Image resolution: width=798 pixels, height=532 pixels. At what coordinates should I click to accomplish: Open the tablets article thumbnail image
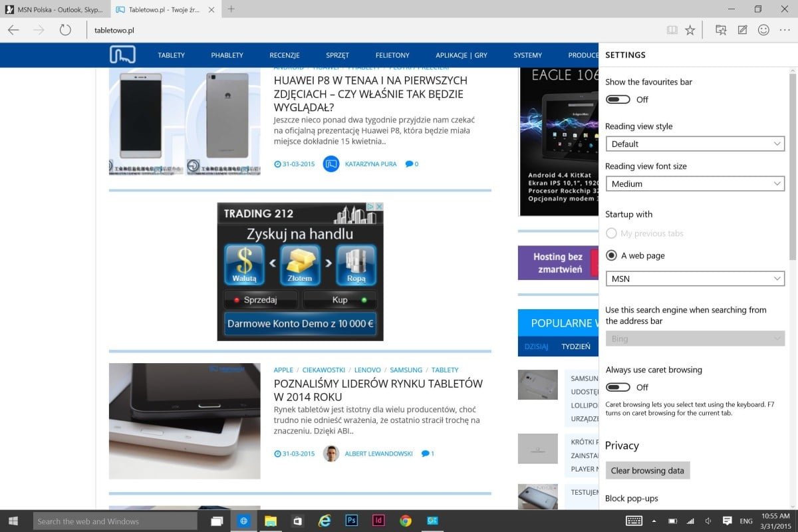(x=185, y=421)
